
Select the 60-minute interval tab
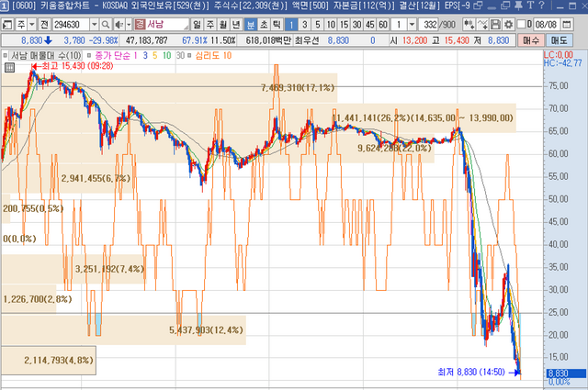pos(382,25)
